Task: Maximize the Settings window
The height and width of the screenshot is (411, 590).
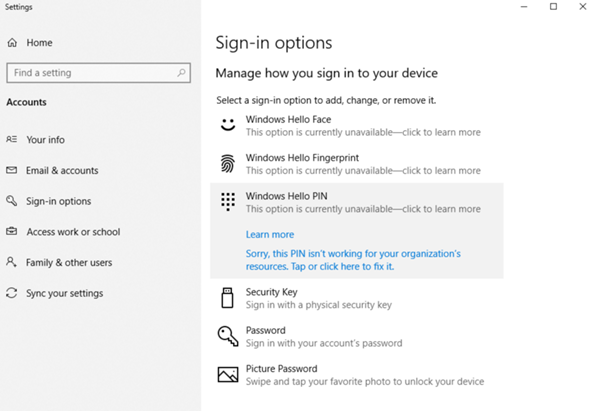Action: coord(553,7)
